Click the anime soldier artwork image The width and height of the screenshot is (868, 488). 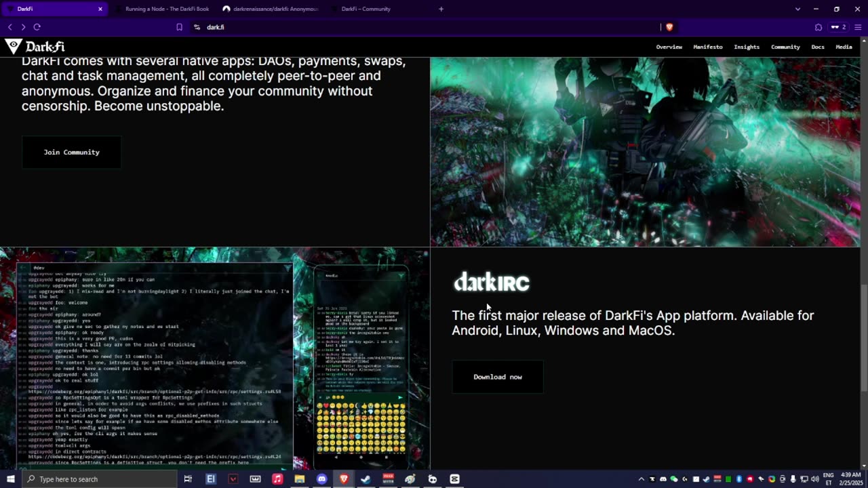click(645, 152)
